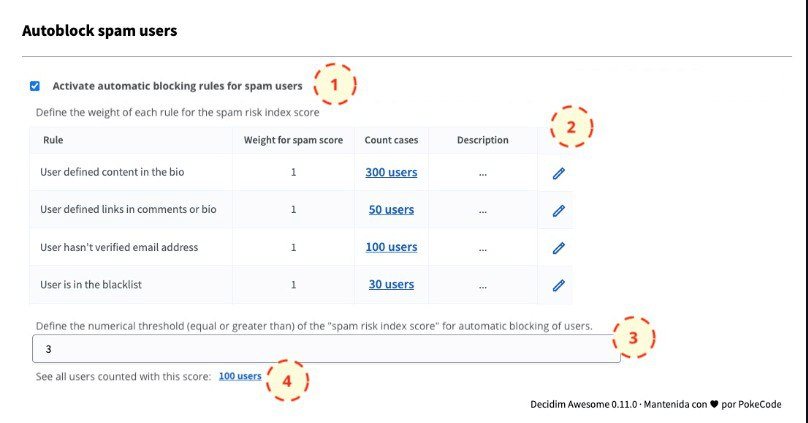Viewport: 808px width, 423px height.
Task: Click the annotation marker number 3
Action: 633,337
